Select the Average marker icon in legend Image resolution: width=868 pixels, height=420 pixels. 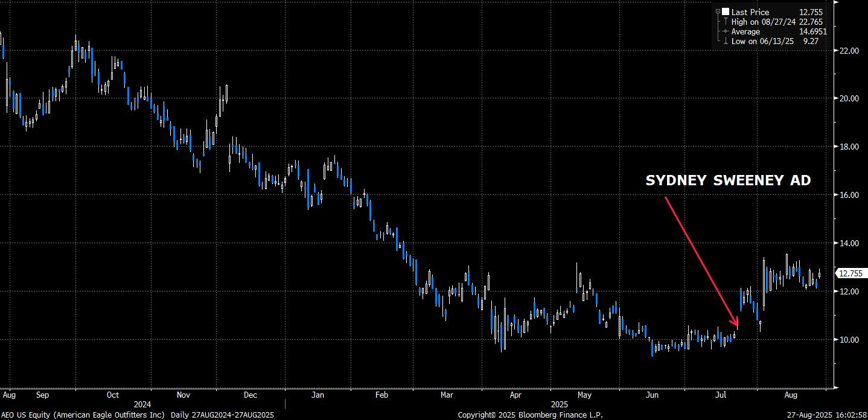click(725, 31)
